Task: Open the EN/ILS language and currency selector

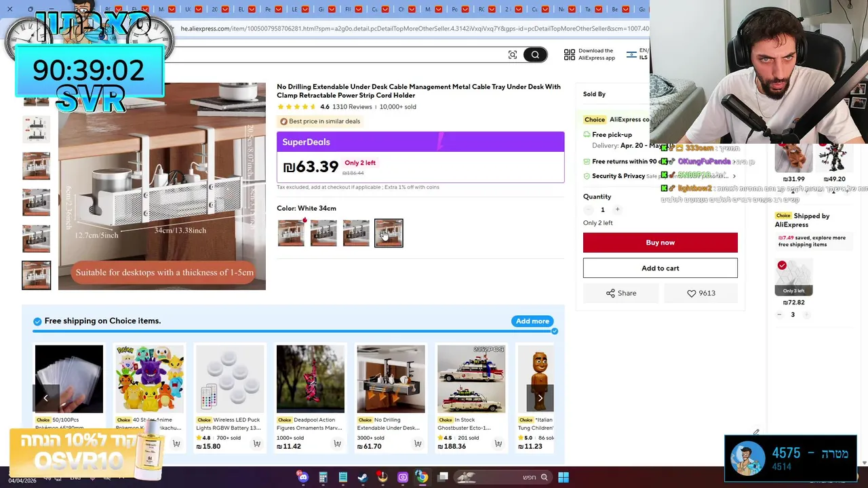Action: pyautogui.click(x=638, y=54)
